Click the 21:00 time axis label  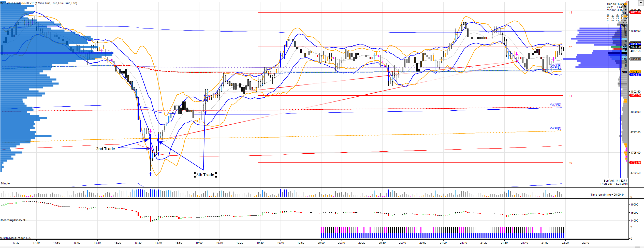tap(443, 243)
